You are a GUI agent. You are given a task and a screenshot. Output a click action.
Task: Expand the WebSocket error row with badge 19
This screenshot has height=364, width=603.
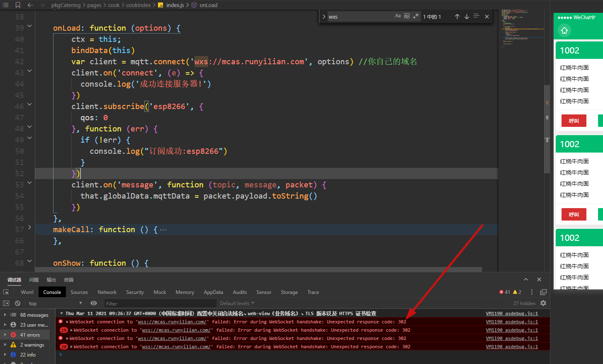tap(71, 330)
